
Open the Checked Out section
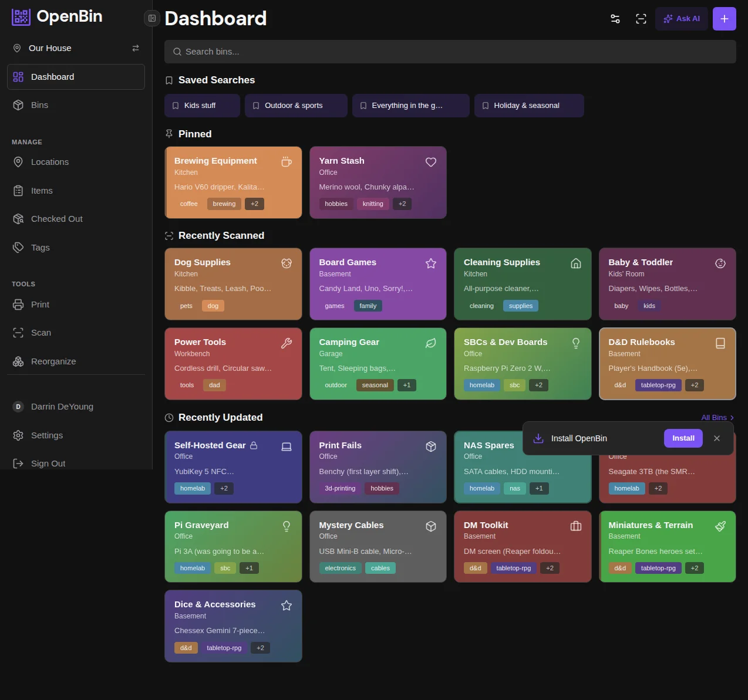(56, 218)
